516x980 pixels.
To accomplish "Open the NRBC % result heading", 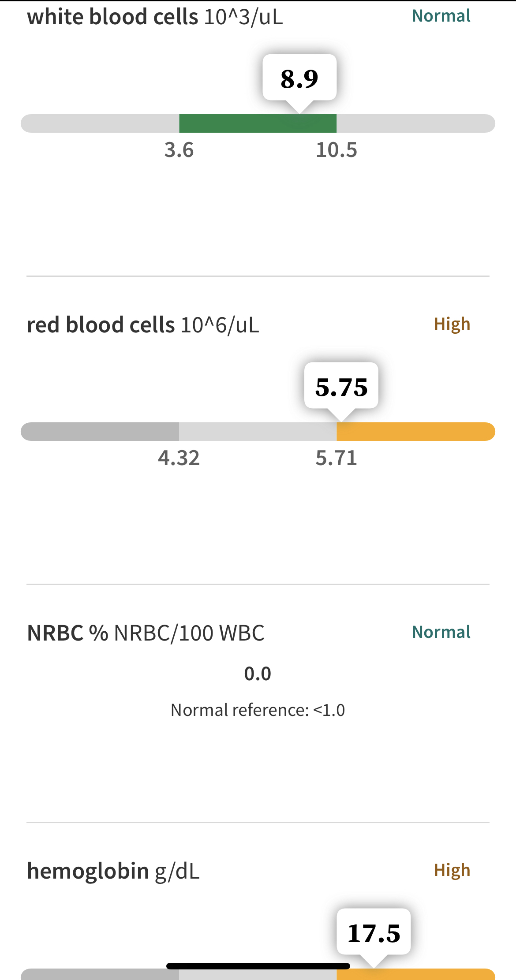I will pyautogui.click(x=146, y=633).
